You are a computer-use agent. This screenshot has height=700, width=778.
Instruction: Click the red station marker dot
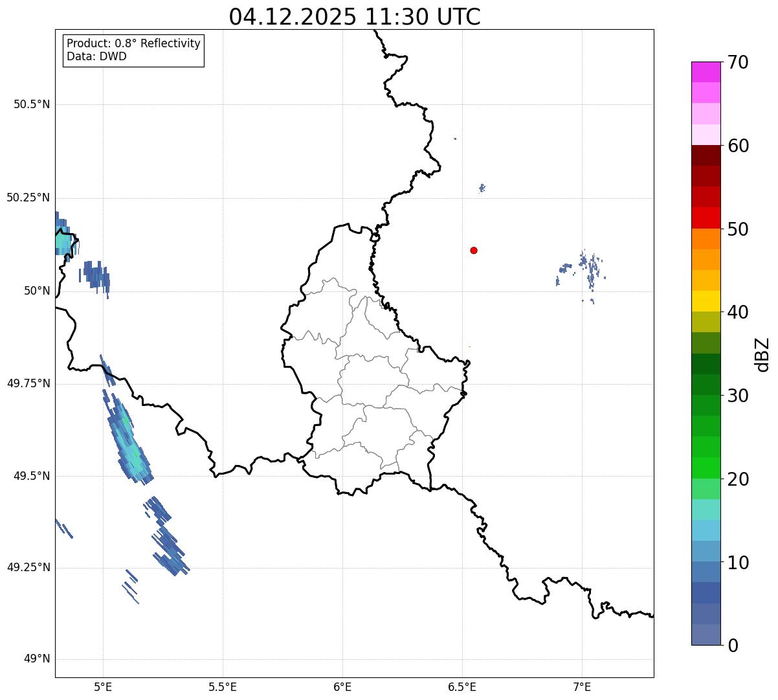tap(474, 250)
